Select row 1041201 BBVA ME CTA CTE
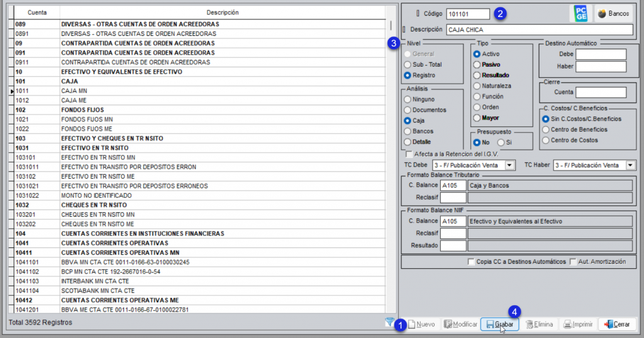 [200, 309]
